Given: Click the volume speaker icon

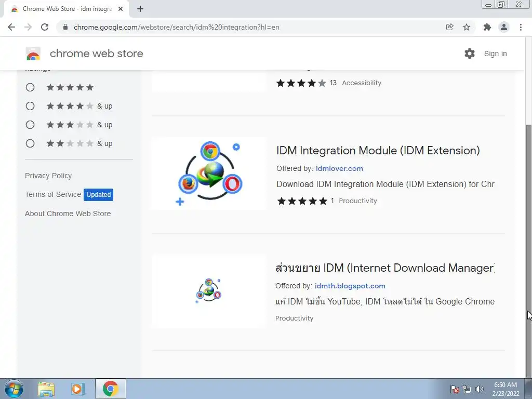Looking at the screenshot, I should pyautogui.click(x=480, y=389).
